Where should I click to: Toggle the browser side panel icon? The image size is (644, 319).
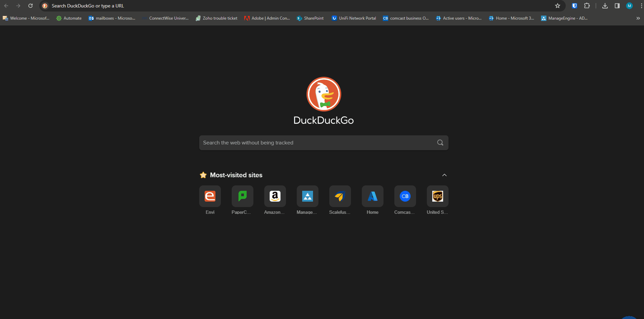(617, 6)
